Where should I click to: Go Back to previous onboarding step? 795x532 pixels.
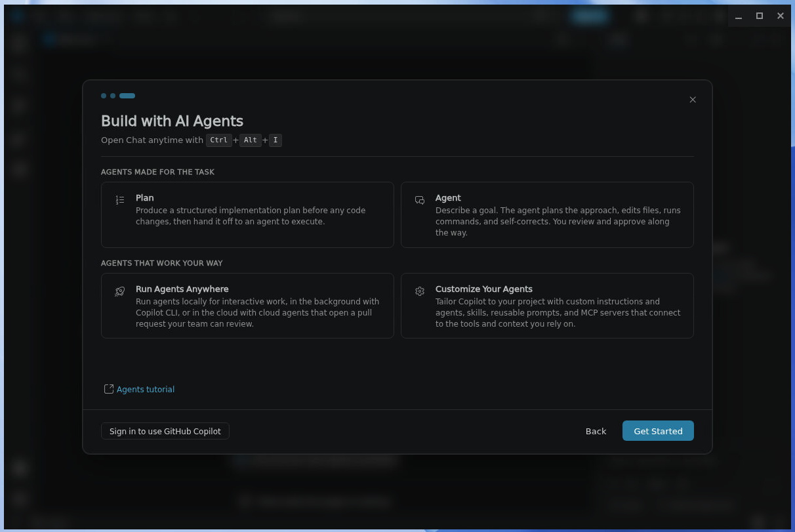596,431
